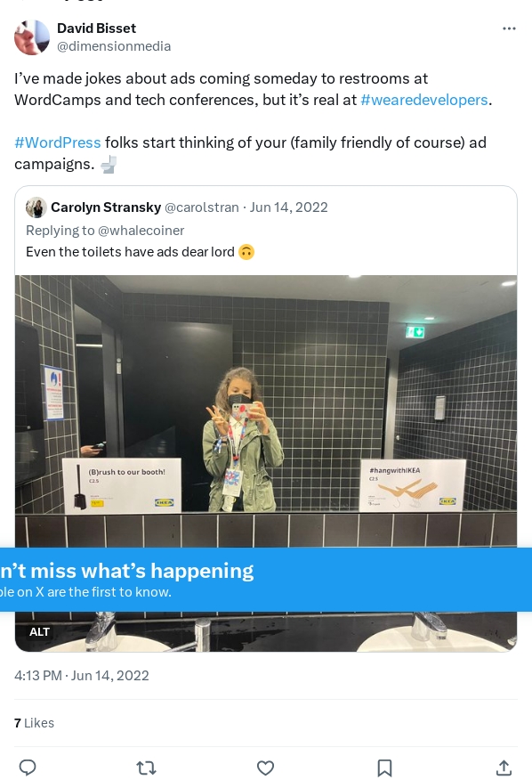Open the #WordPress hashtag link
Image resolution: width=532 pixels, height=780 pixels.
(58, 142)
